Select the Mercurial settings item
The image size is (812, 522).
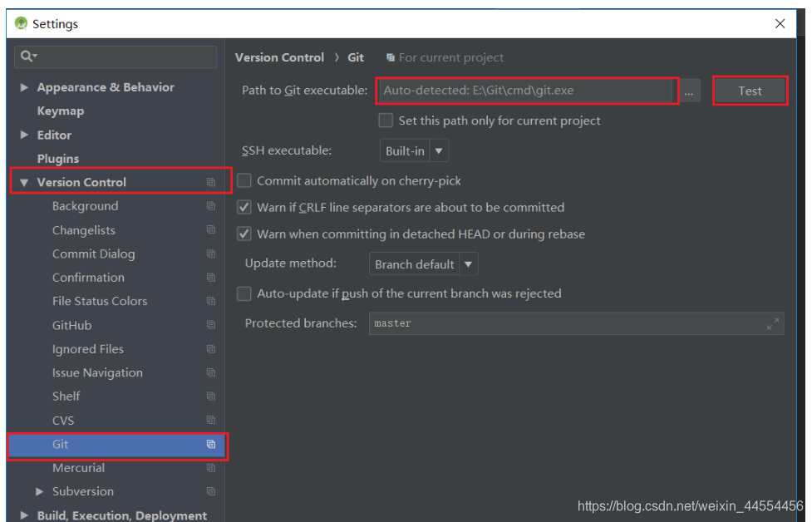pyautogui.click(x=78, y=468)
